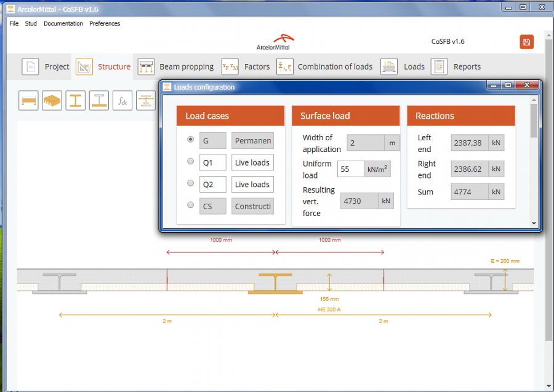Switch to the Structure tab label
The width and height of the screenshot is (554, 392).
coord(114,66)
